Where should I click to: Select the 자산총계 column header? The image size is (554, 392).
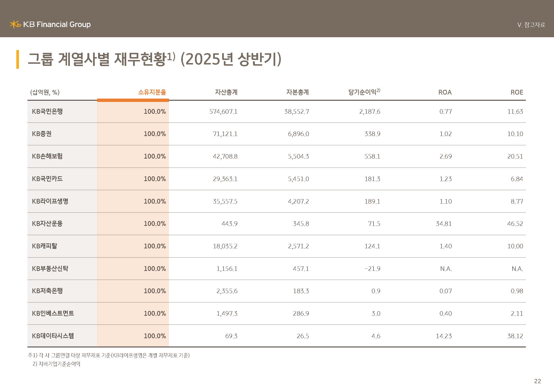[226, 92]
